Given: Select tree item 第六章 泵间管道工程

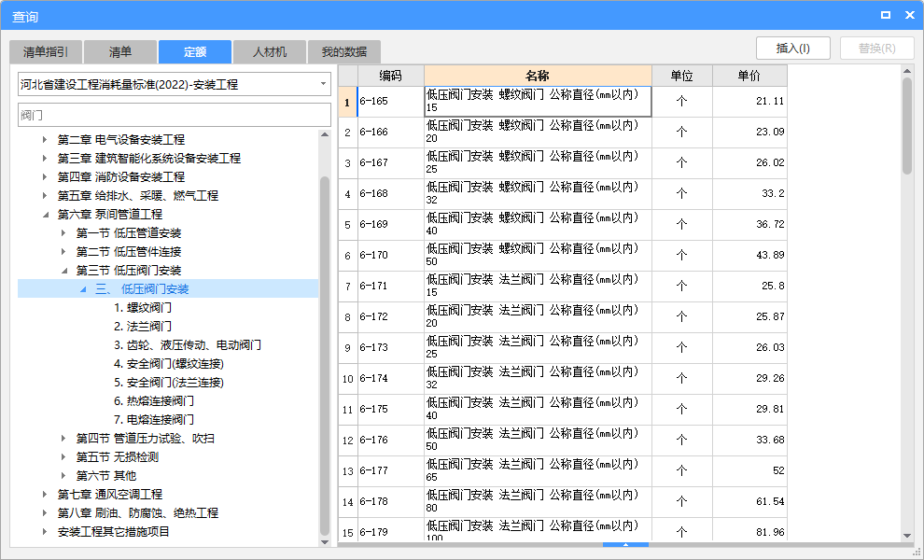Looking at the screenshot, I should pyautogui.click(x=109, y=215).
